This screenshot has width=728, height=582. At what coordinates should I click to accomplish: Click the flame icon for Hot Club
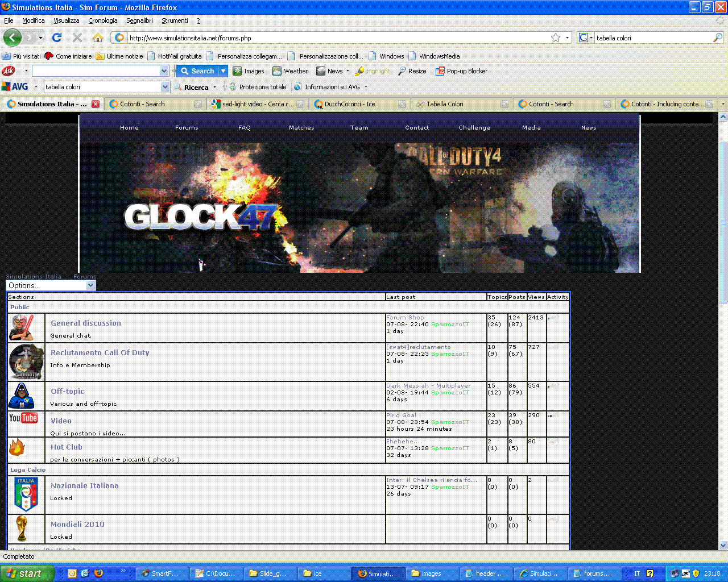tap(17, 448)
